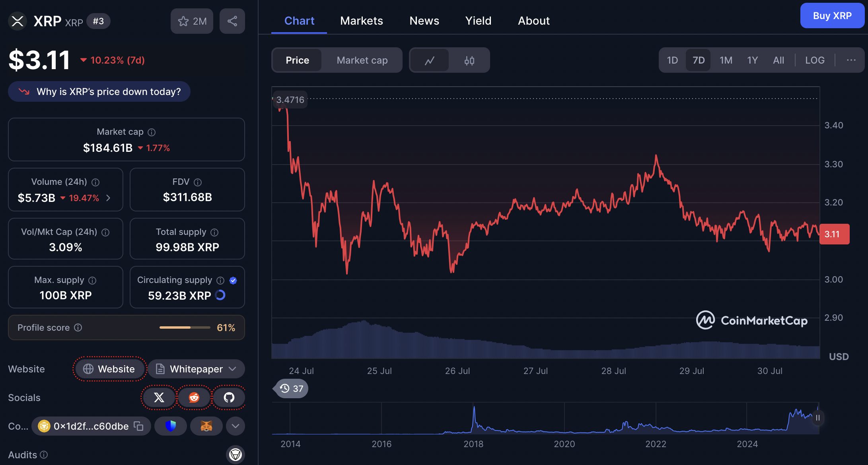Open the Audits info icon

[44, 455]
